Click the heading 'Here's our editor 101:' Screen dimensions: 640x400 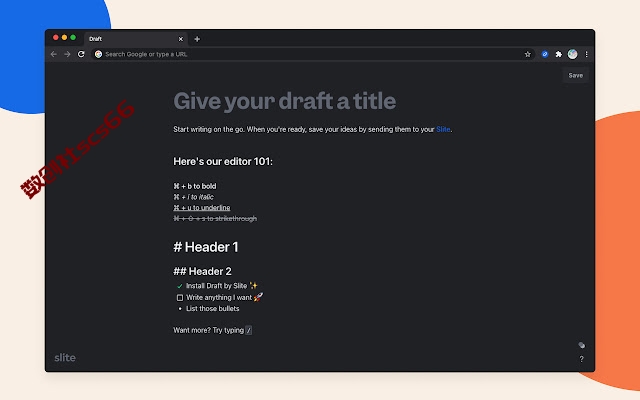(x=223, y=162)
